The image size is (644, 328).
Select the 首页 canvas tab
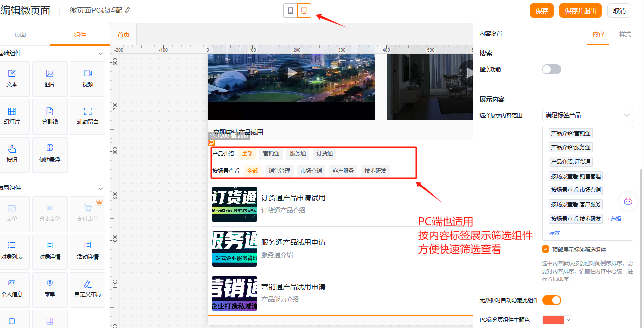123,34
